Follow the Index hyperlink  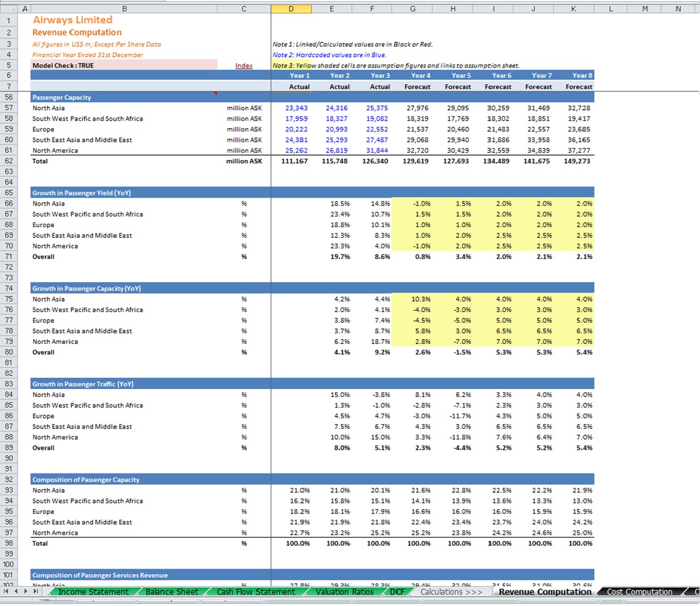click(x=244, y=66)
